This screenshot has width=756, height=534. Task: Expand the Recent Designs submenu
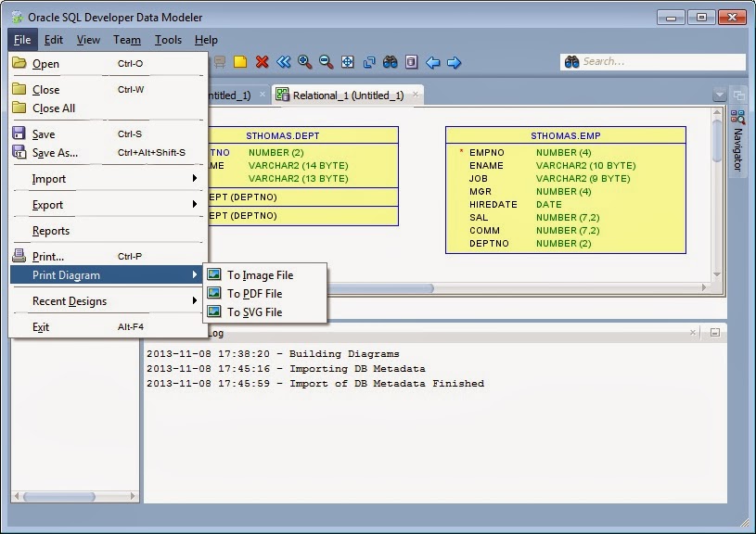click(x=109, y=300)
